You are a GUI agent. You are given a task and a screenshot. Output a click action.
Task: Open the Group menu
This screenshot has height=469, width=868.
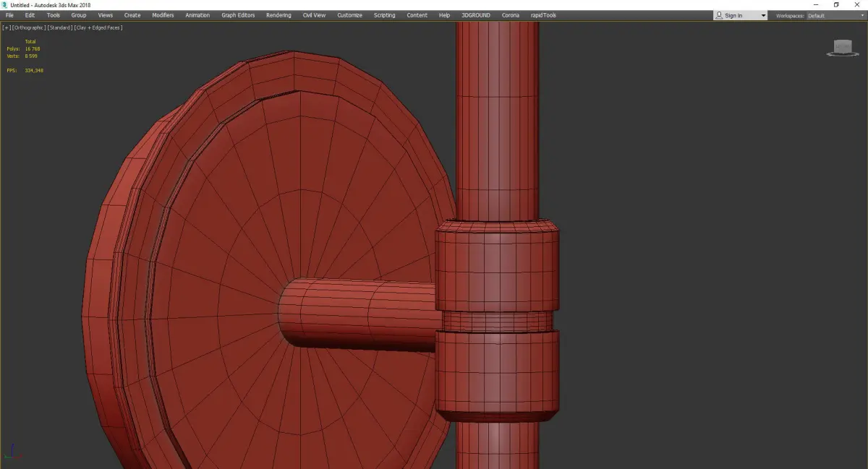(78, 15)
